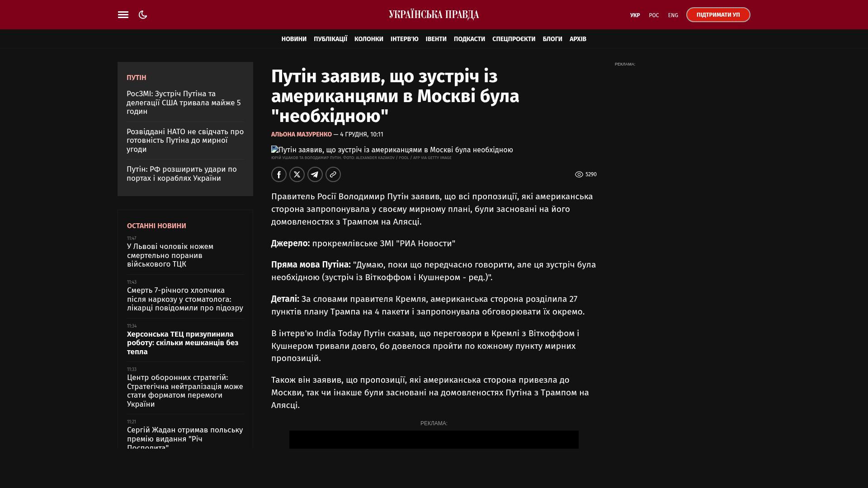Screen dimensions: 868x488
Task: Click the Українська правда logo
Action: 434,15
